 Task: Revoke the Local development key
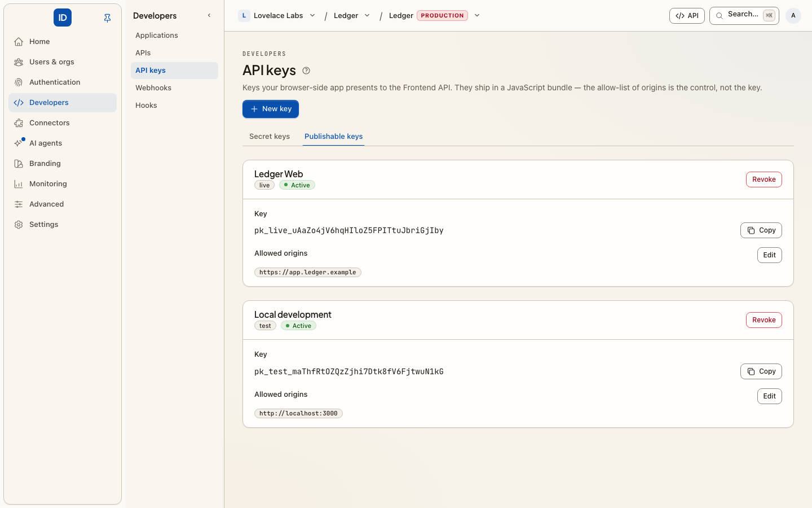point(764,320)
